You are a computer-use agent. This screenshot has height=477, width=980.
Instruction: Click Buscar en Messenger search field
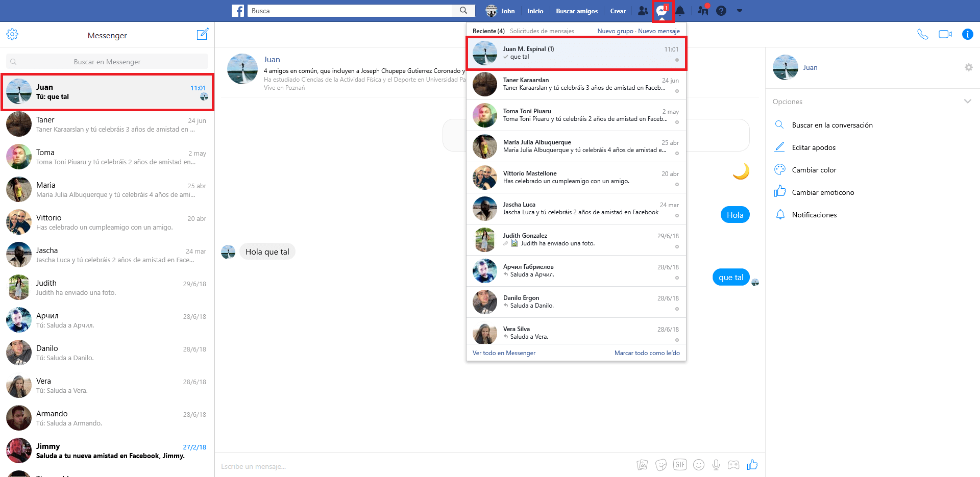[107, 62]
